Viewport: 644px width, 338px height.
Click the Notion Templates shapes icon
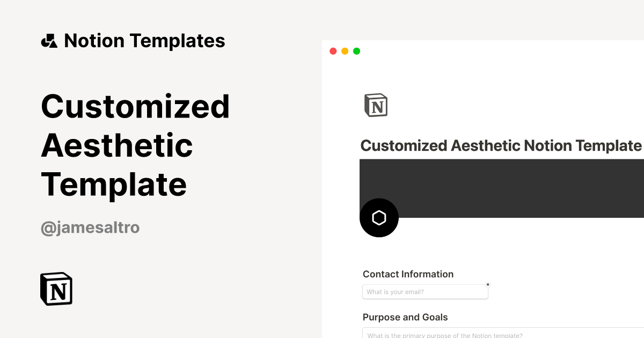49,41
